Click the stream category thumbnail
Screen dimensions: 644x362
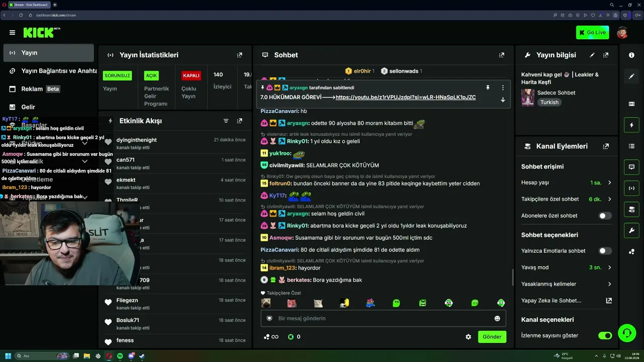point(528,97)
